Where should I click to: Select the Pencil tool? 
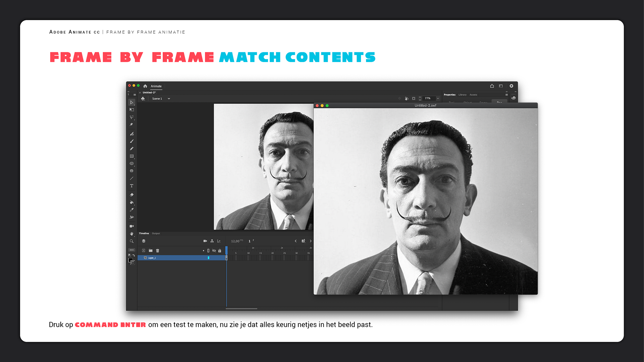coord(131,148)
